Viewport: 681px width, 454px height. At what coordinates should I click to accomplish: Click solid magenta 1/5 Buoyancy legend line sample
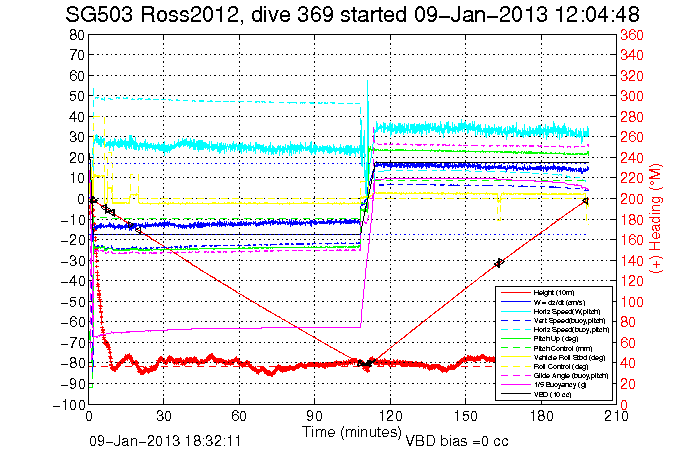point(516,385)
